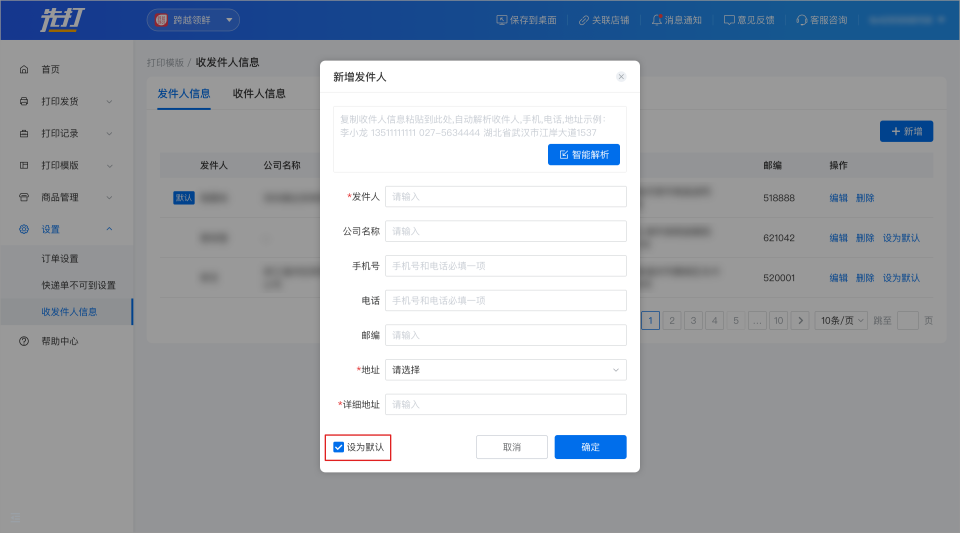Toggle the 设为默认 checkbox
Image resolution: width=960 pixels, height=533 pixels.
[x=339, y=447]
